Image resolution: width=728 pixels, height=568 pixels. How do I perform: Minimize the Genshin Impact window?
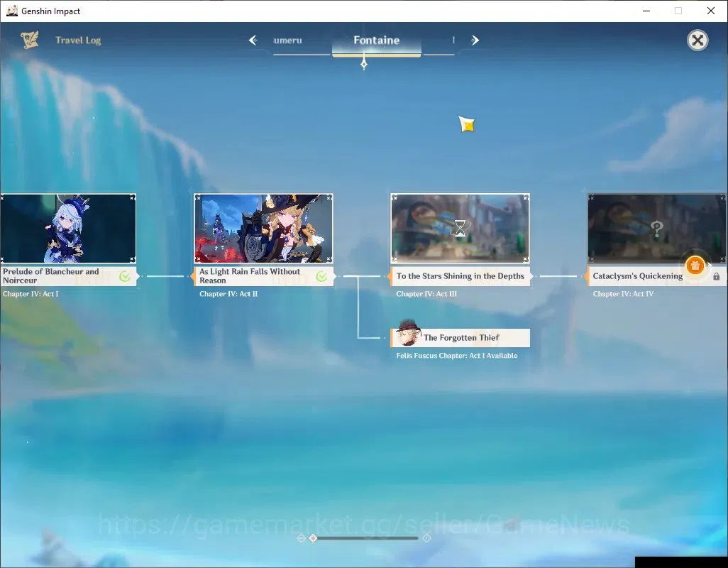pos(646,11)
